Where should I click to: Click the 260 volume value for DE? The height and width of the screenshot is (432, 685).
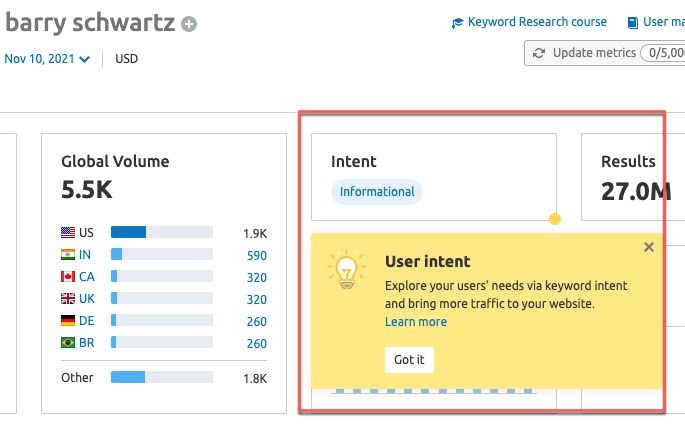point(257,322)
